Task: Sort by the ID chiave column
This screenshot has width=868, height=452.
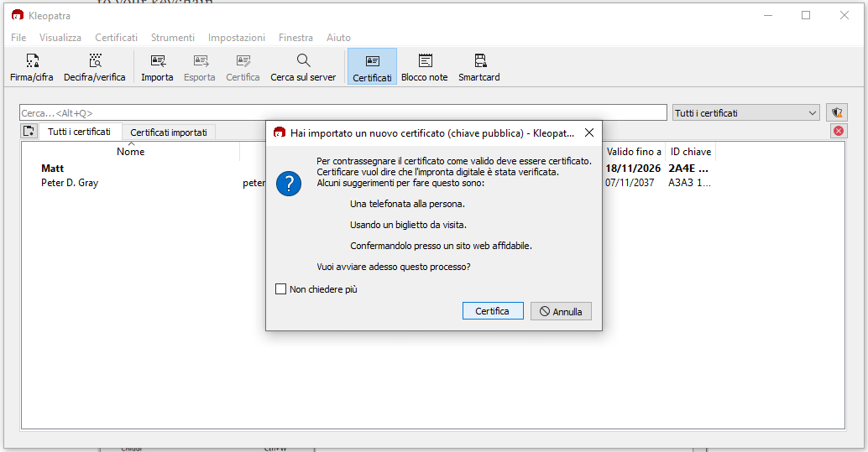Action: tap(691, 152)
